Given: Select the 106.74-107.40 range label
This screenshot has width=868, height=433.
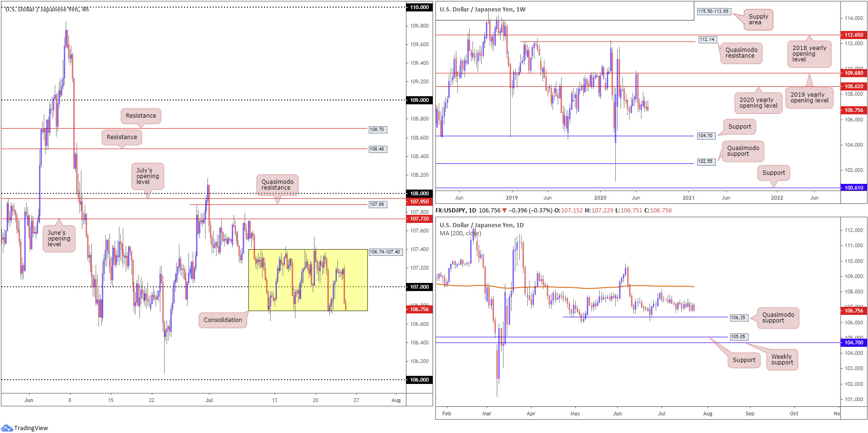Looking at the screenshot, I should pos(385,252).
